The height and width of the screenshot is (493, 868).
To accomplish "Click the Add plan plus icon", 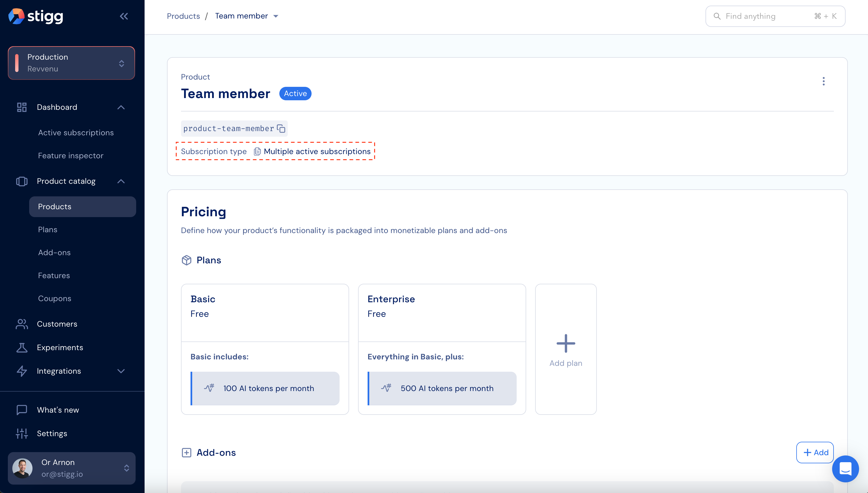I will point(566,343).
